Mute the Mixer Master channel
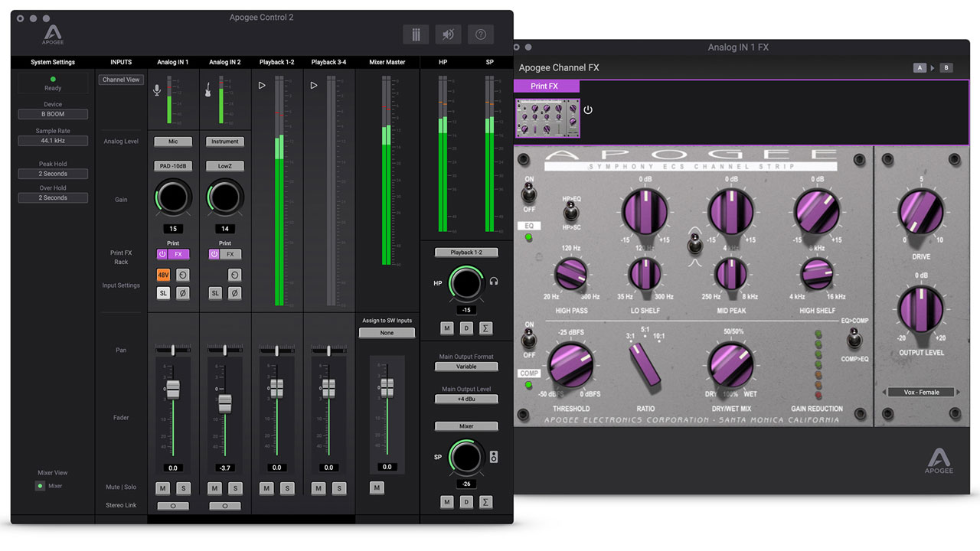 point(376,487)
